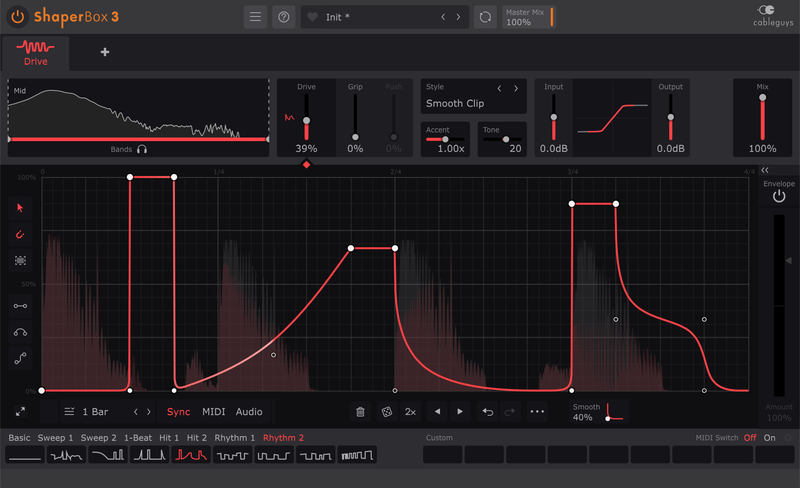Redo wave edit

509,411
